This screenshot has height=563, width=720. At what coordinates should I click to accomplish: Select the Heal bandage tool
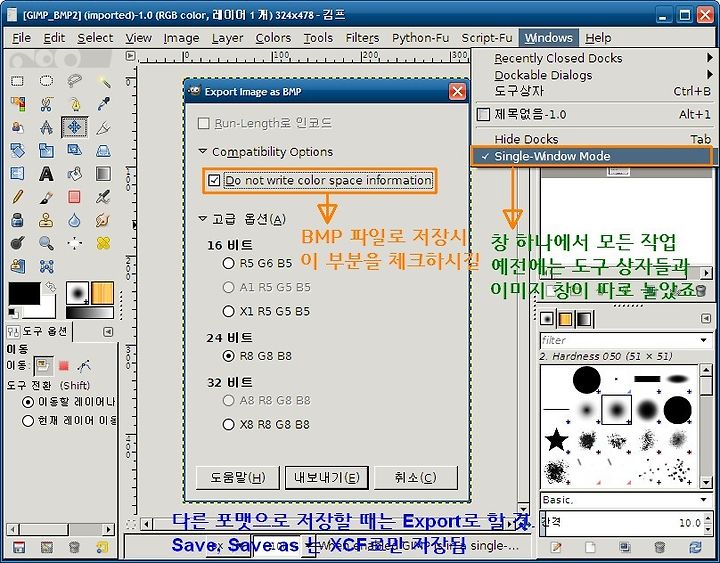pyautogui.click(x=103, y=243)
